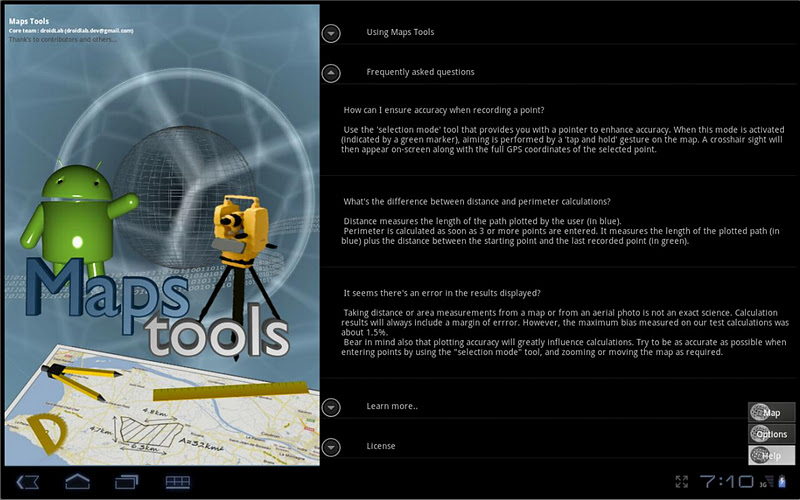800x500 pixels.
Task: Tap the 3G signal indicator
Action: (764, 484)
